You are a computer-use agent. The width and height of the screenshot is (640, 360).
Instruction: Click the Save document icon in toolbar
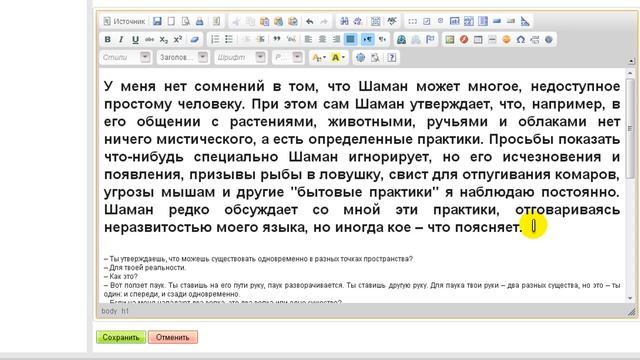tap(157, 21)
